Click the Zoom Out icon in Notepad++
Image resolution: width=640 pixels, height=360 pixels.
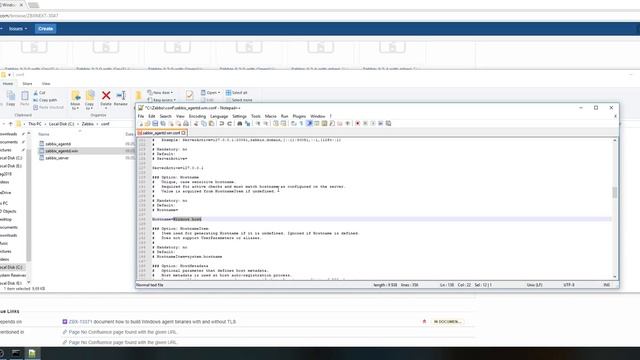click(266, 123)
